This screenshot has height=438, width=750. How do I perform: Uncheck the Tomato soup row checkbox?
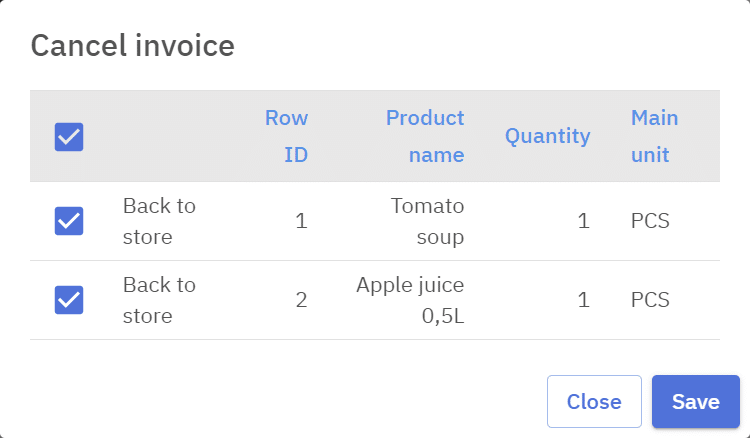click(68, 221)
